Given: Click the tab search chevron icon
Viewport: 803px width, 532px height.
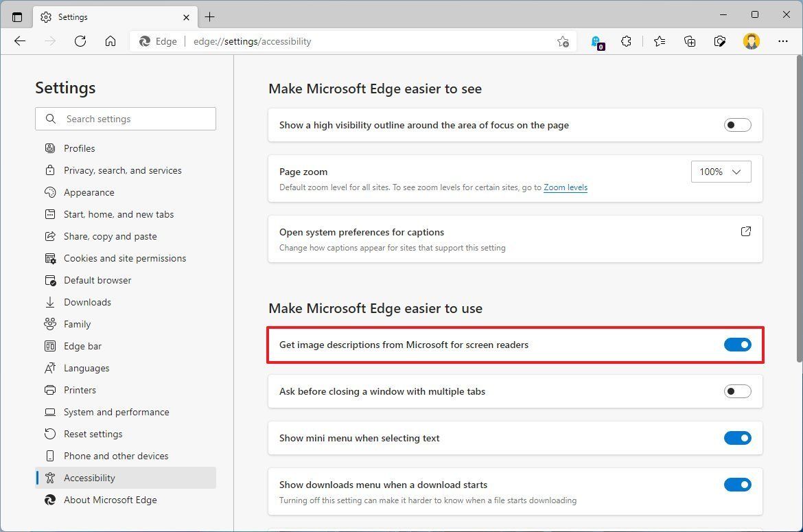Looking at the screenshot, I should (x=17, y=16).
